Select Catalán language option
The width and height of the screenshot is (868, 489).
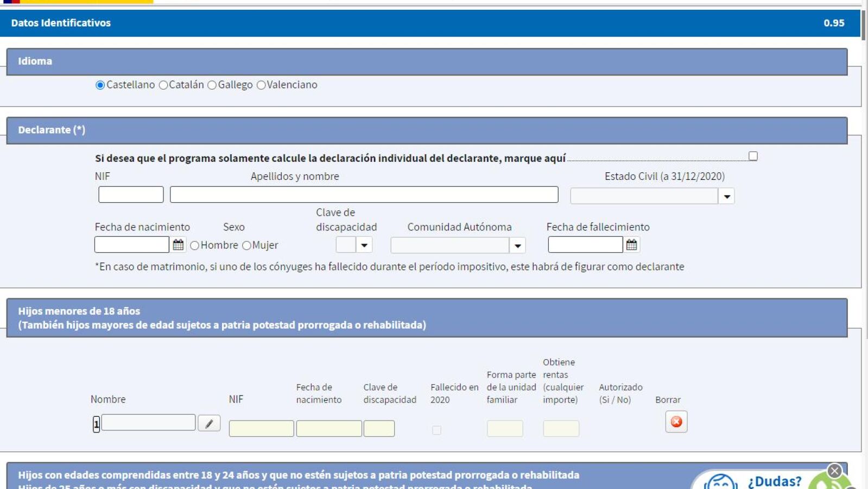click(163, 85)
